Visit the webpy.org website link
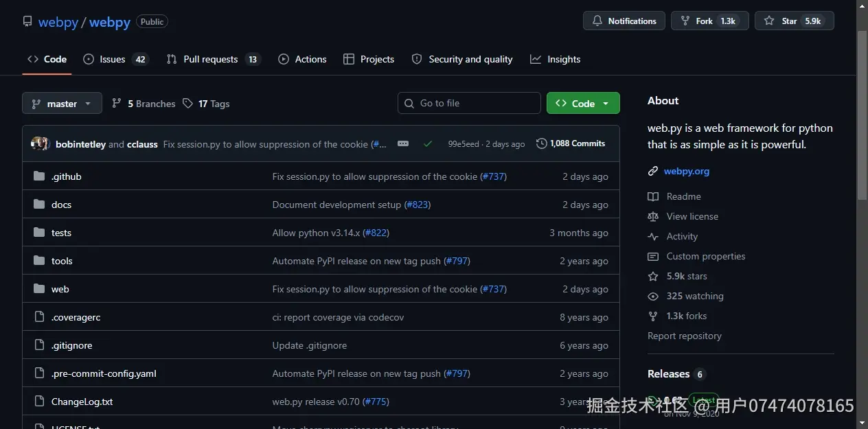868x429 pixels. (x=687, y=171)
